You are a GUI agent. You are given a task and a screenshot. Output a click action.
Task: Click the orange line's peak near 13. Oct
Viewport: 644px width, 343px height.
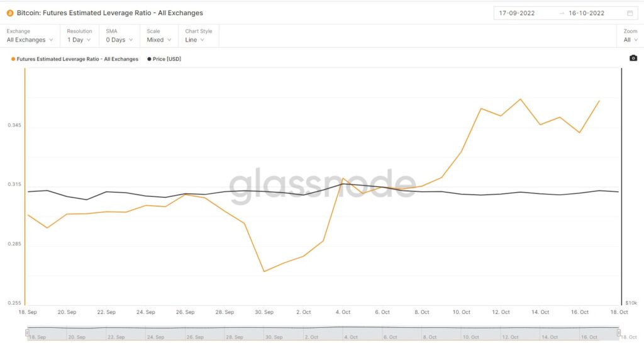520,99
